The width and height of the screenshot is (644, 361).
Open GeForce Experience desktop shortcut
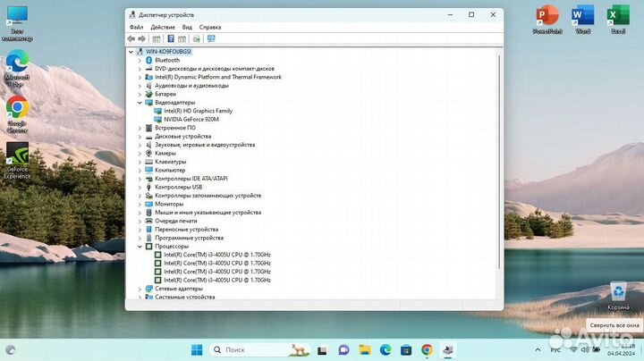tap(17, 161)
